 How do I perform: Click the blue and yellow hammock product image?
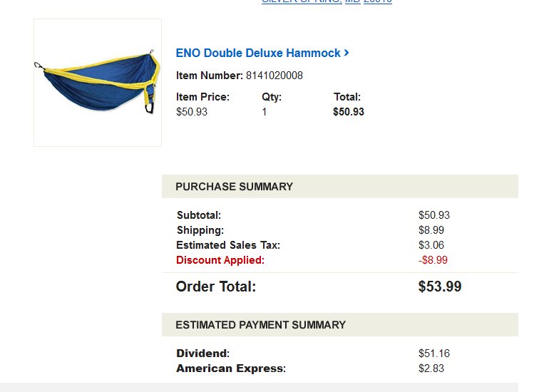click(98, 83)
